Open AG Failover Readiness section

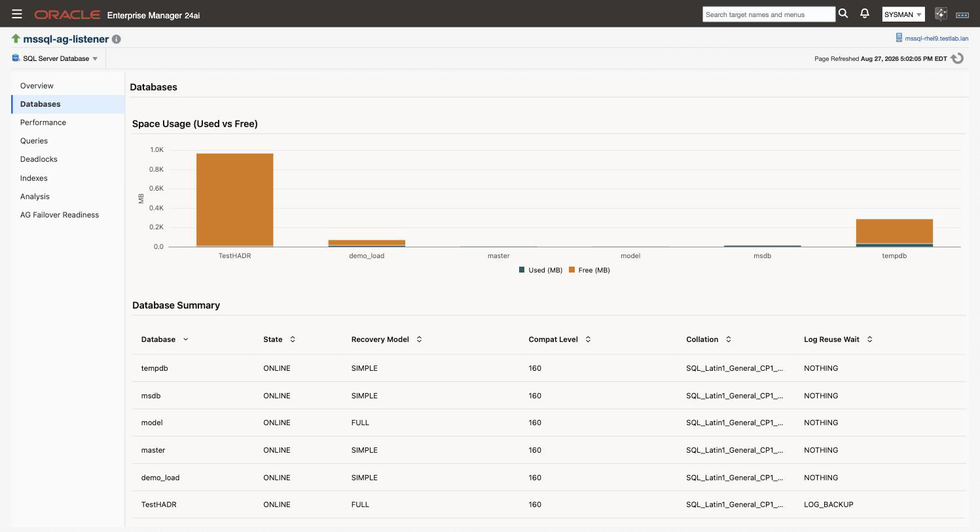pos(67,215)
